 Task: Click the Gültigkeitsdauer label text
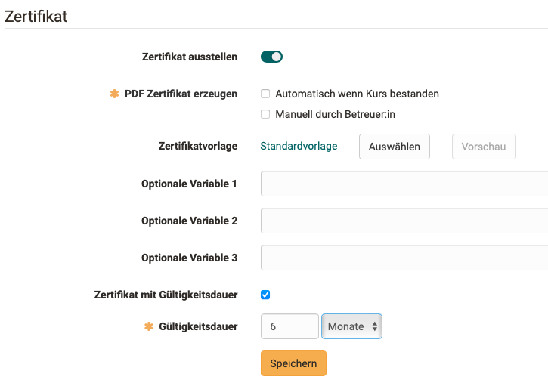pos(198,326)
